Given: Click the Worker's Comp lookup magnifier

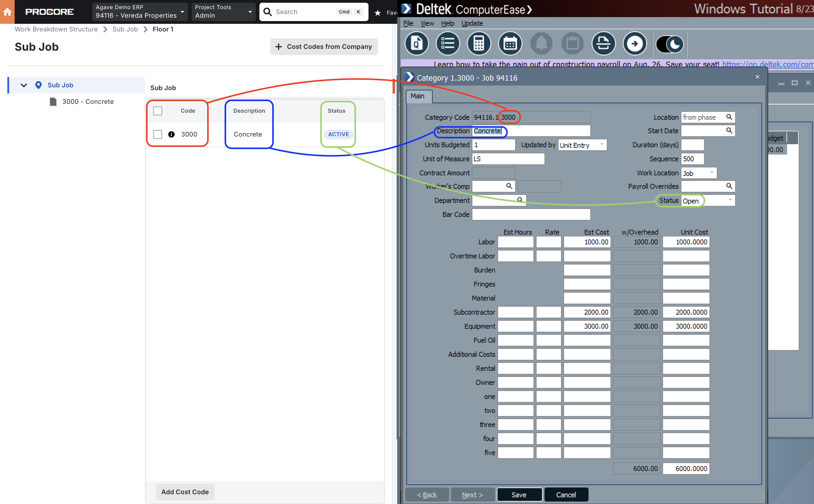Looking at the screenshot, I should [509, 186].
